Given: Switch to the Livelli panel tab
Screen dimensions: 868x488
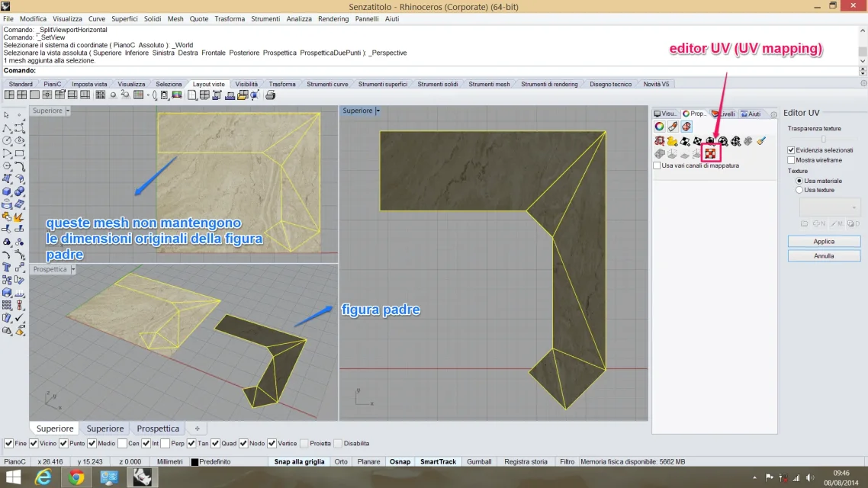Looking at the screenshot, I should [x=725, y=114].
